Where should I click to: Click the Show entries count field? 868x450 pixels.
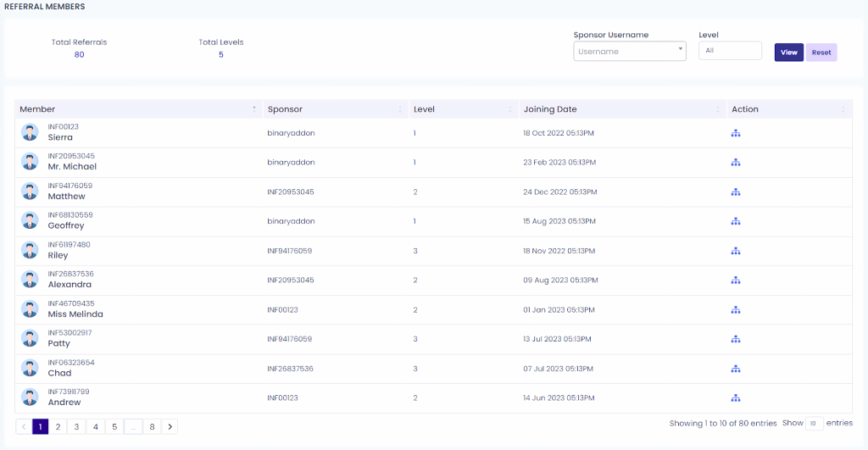(814, 424)
